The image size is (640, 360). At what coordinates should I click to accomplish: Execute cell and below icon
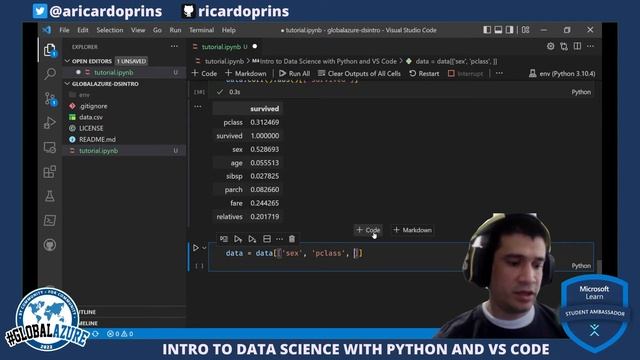click(252, 239)
